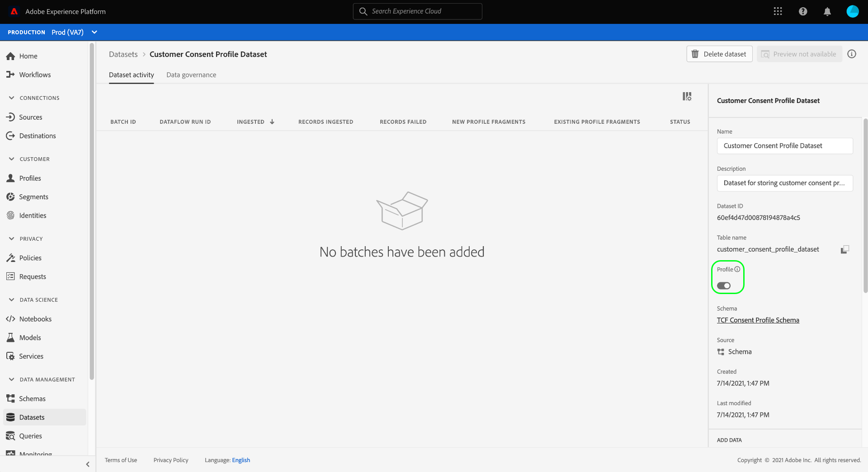The height and width of the screenshot is (472, 868).
Task: Click the Batch ID column header
Action: coord(123,122)
